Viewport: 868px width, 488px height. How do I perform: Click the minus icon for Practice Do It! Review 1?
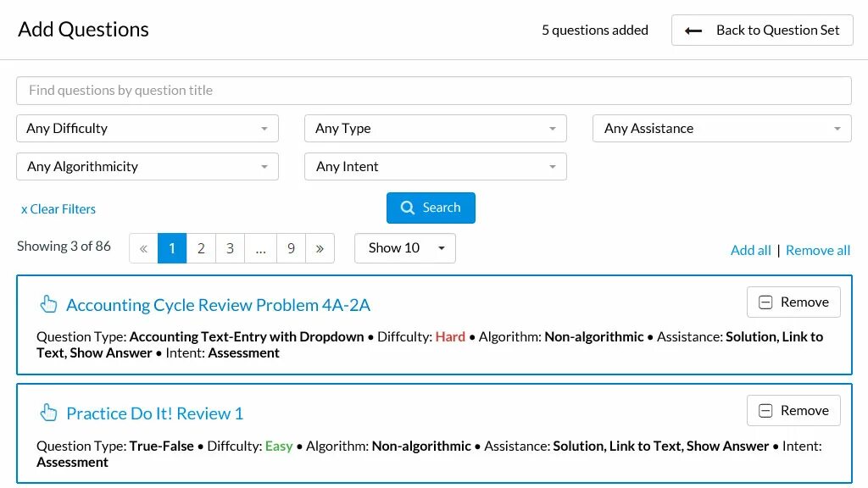(765, 411)
